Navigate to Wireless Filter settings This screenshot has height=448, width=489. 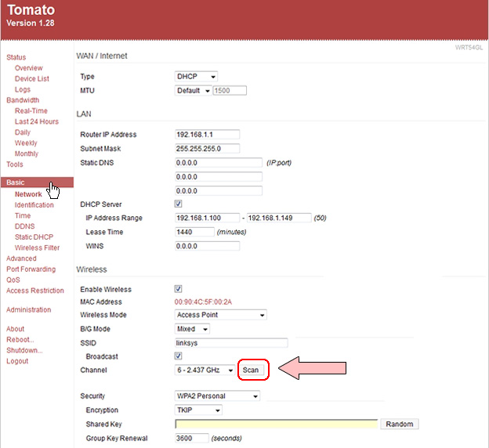point(37,247)
